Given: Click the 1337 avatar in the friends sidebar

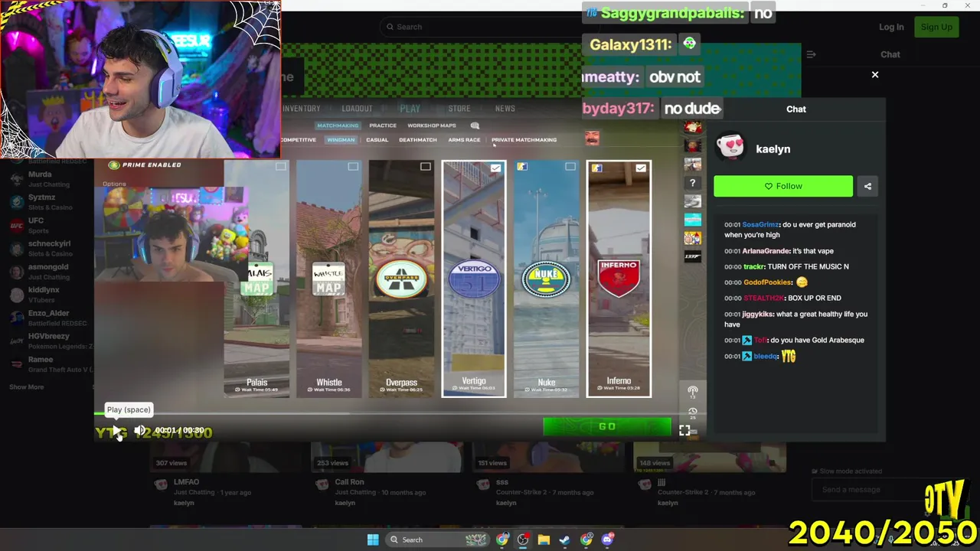Looking at the screenshot, I should [692, 256].
